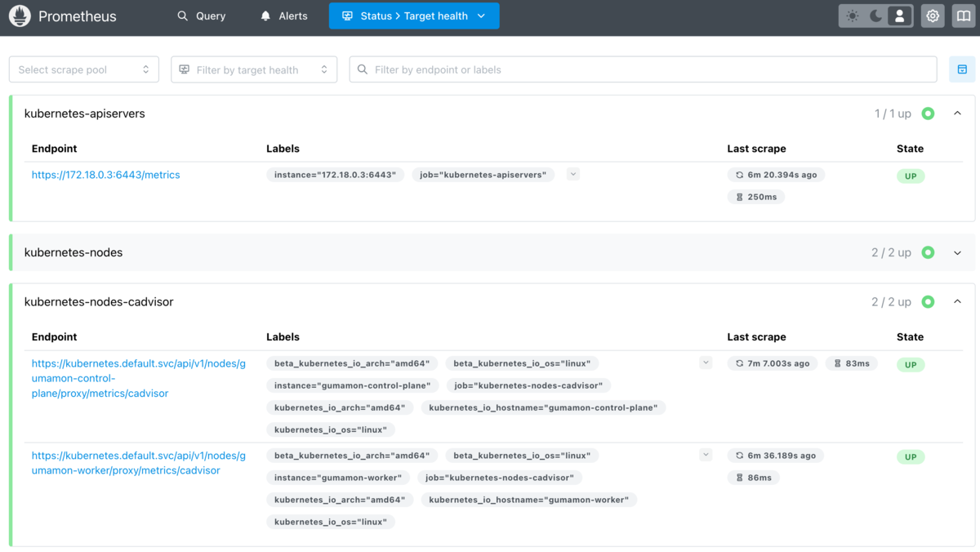Open the Status > Target health menu

coord(414,16)
